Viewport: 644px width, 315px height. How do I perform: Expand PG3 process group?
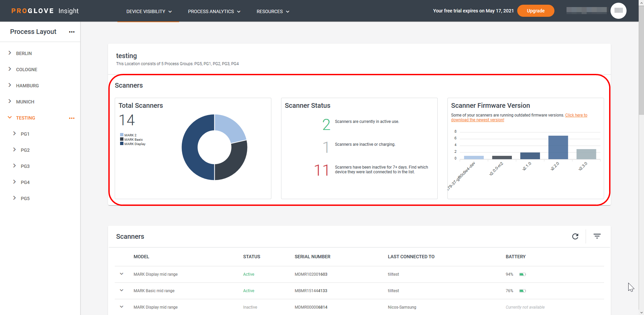click(x=14, y=166)
